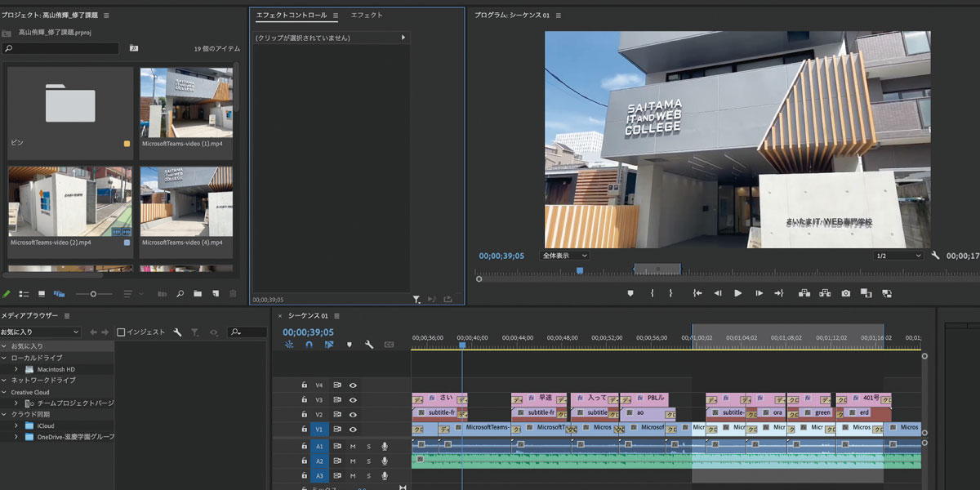
Task: Step forward one frame
Action: point(759,293)
